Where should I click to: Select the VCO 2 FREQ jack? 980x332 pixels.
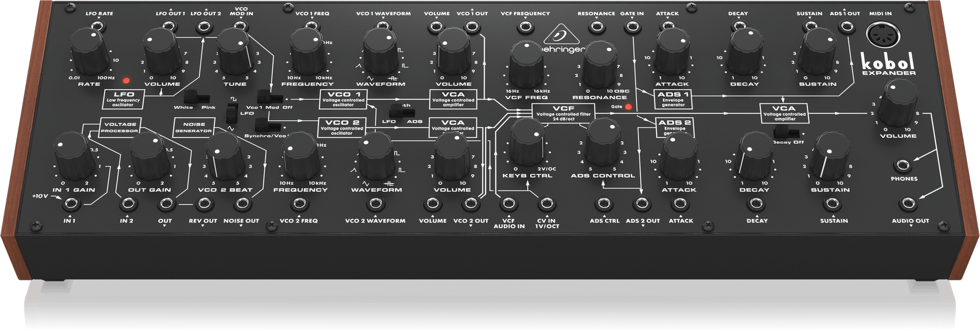pyautogui.click(x=299, y=204)
